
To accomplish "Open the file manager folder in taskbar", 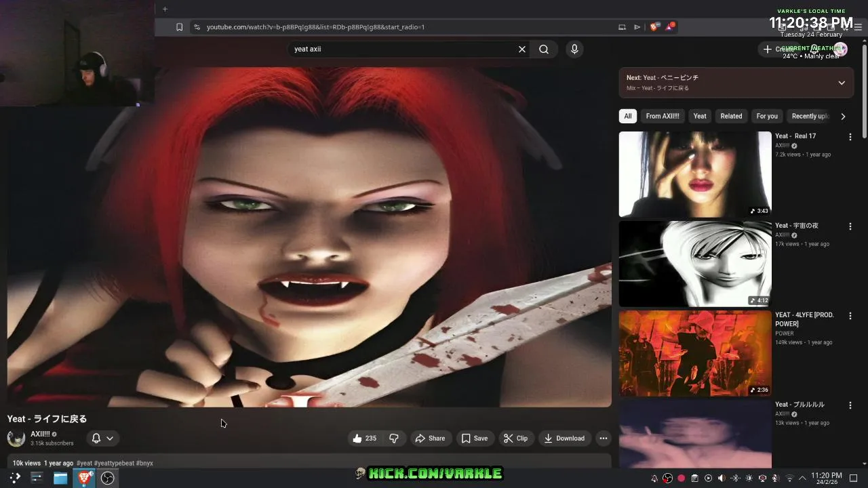I will click(x=60, y=478).
